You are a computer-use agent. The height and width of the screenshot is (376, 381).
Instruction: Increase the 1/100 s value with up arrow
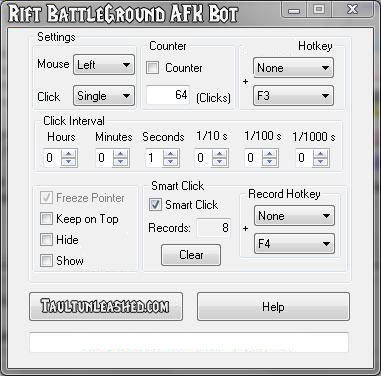(270, 154)
